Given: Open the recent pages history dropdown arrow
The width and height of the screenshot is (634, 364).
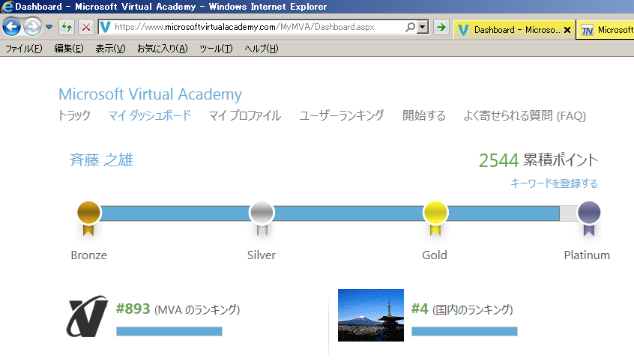Looking at the screenshot, I should point(49,28).
